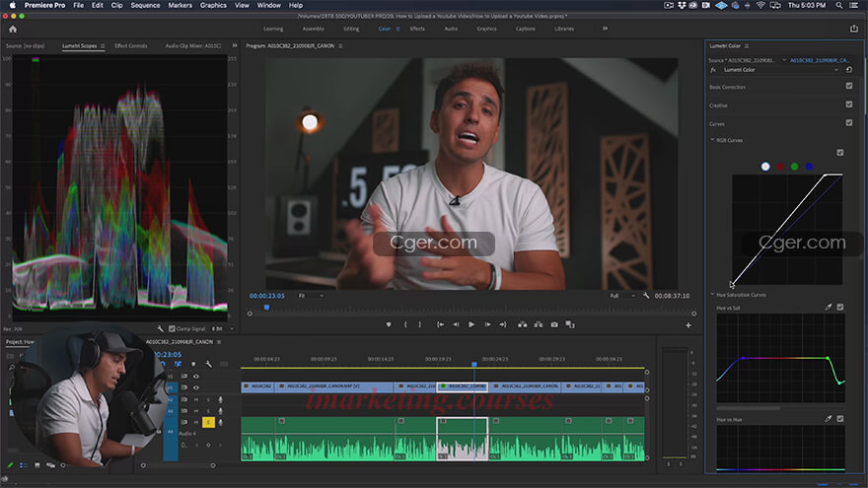
Task: Toggle the RGB Curves checkbox
Action: [x=839, y=153]
